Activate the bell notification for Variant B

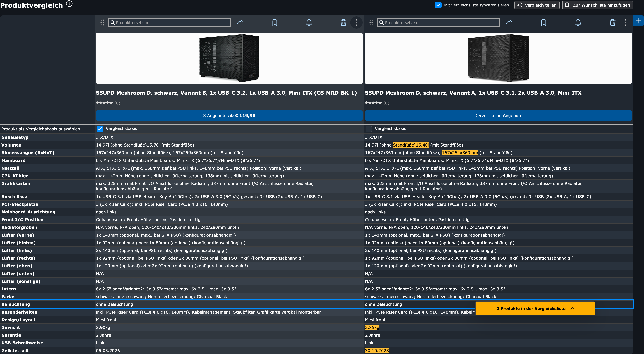coord(309,22)
